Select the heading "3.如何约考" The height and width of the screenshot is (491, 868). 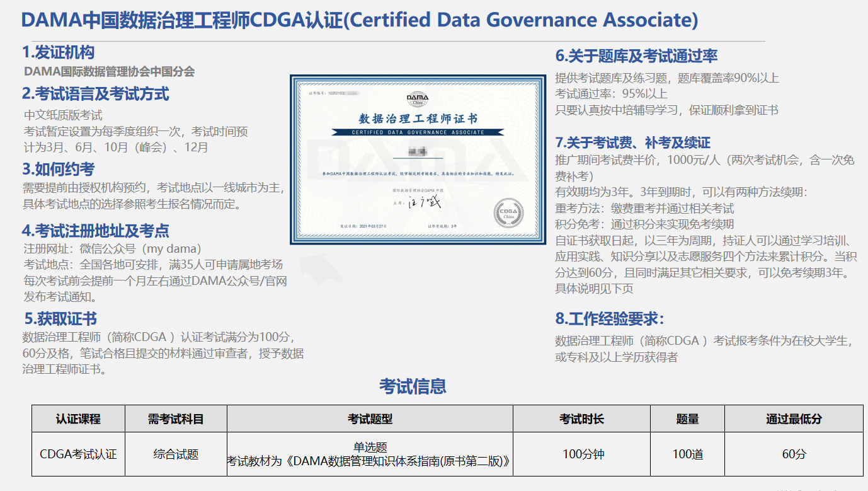[x=59, y=169]
